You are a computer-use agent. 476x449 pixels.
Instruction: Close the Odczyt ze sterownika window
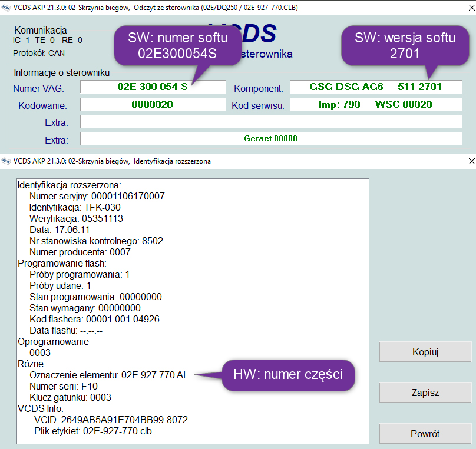coord(471,8)
